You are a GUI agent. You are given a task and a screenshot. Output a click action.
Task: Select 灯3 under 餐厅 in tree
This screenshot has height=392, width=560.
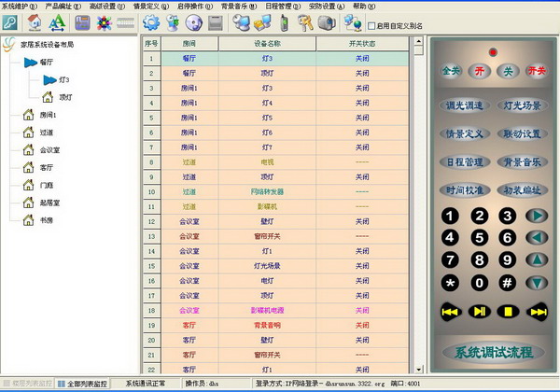63,79
